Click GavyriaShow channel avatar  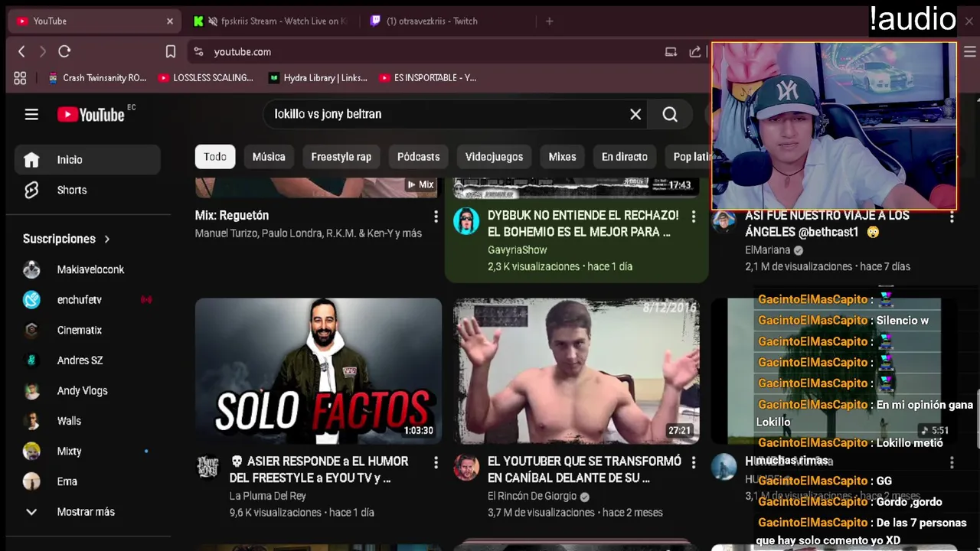click(x=466, y=221)
